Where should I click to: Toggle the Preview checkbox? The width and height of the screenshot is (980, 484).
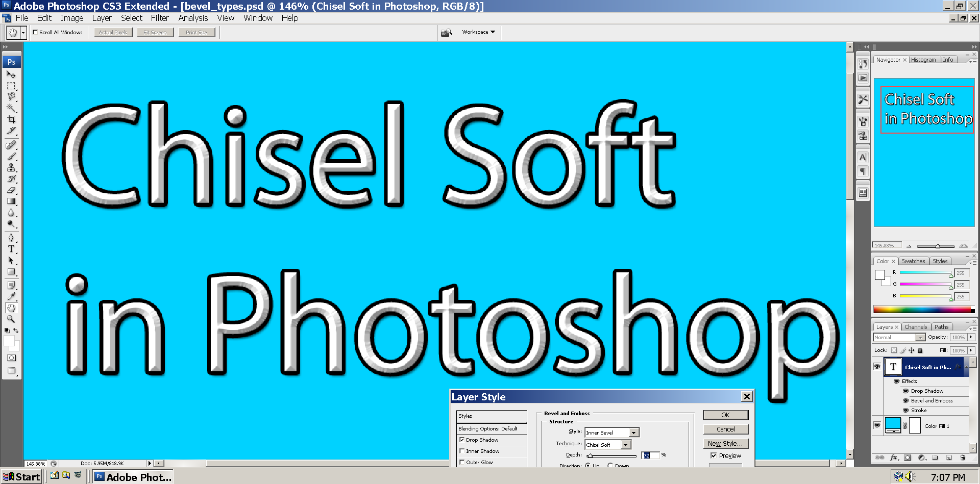tap(713, 455)
